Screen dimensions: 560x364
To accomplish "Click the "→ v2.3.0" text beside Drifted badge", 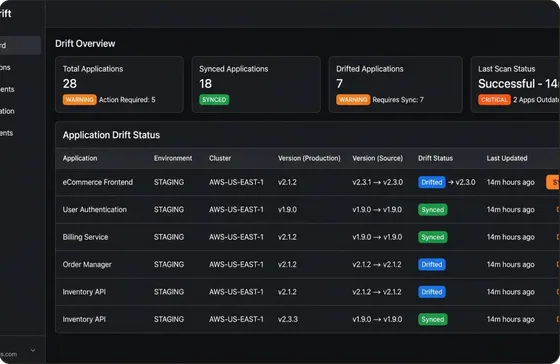I will pos(461,182).
